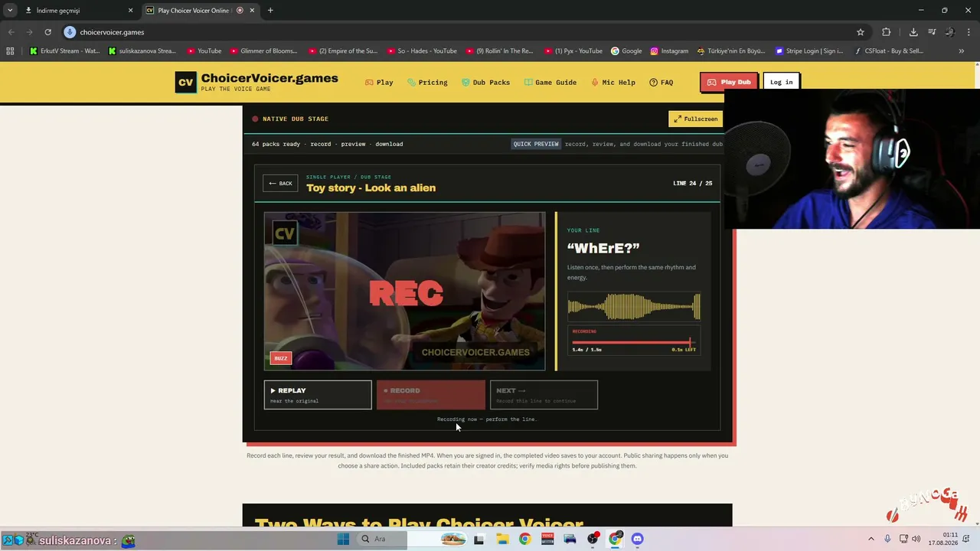The image size is (980, 551).
Task: Open the CSFloat bookmark
Action: (887, 51)
